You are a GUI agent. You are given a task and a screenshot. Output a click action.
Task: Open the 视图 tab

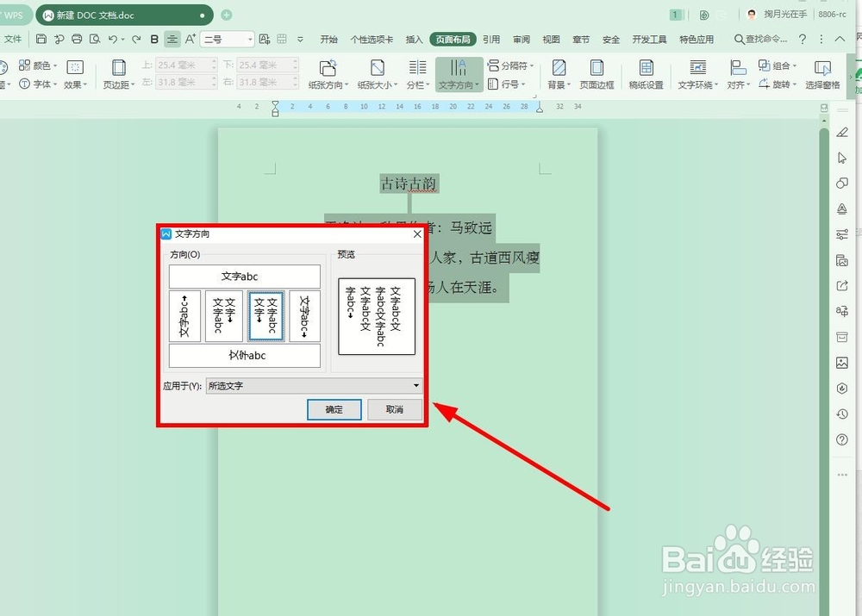click(551, 39)
